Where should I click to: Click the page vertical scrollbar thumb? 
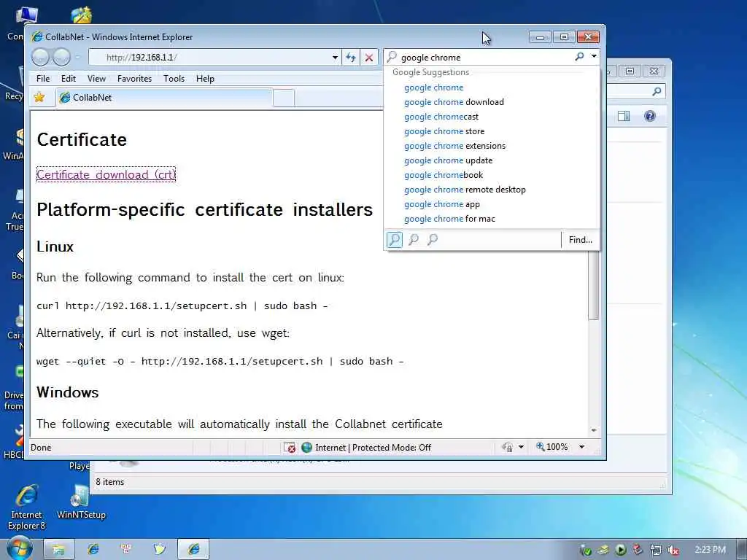593,286
